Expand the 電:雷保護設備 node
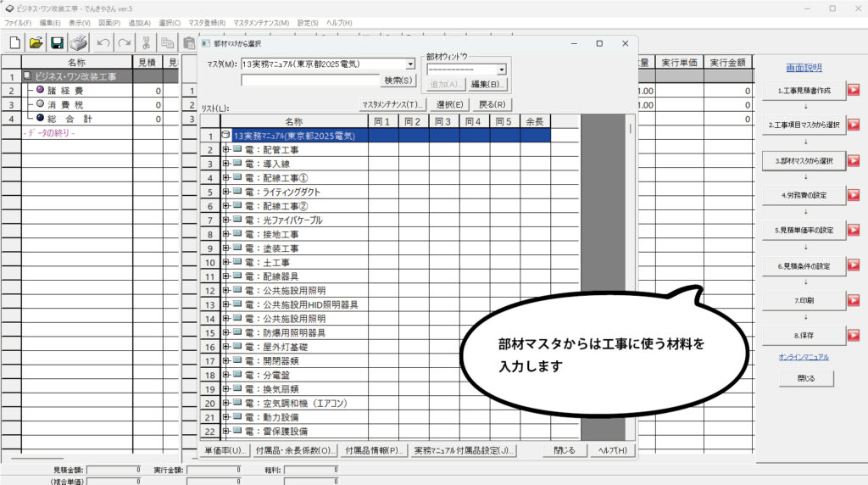This screenshot has height=485, width=868. 225,431
